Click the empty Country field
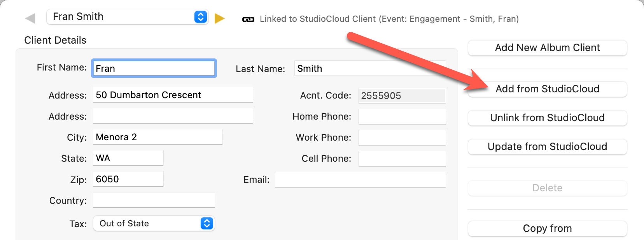The image size is (644, 240). (x=154, y=200)
